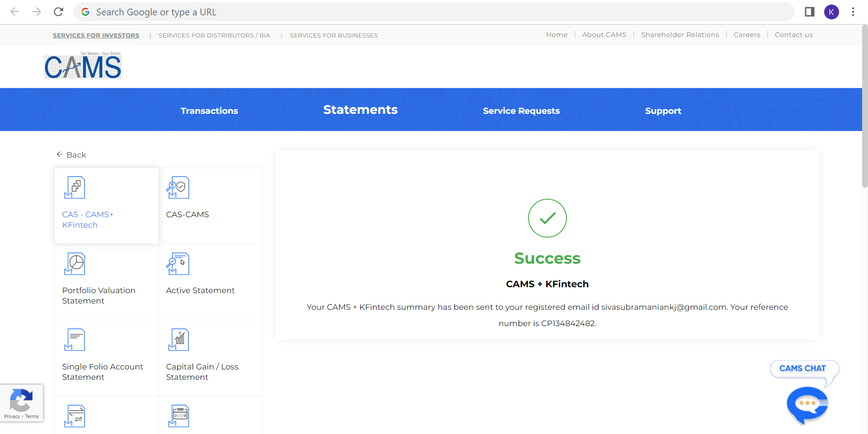Click the browser back arrow

click(x=15, y=12)
